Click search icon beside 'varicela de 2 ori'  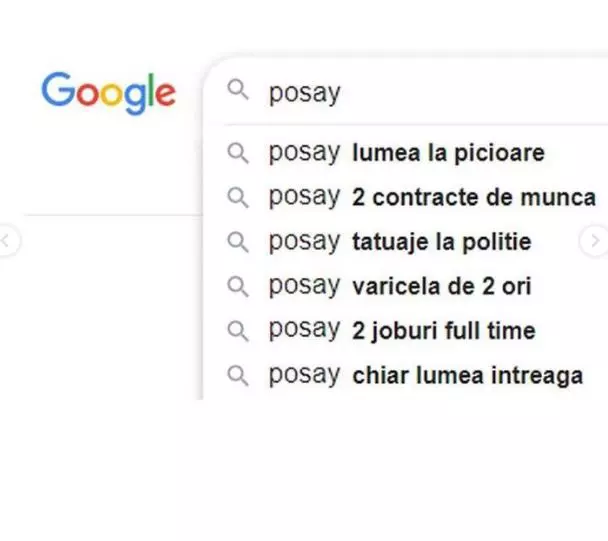click(237, 287)
